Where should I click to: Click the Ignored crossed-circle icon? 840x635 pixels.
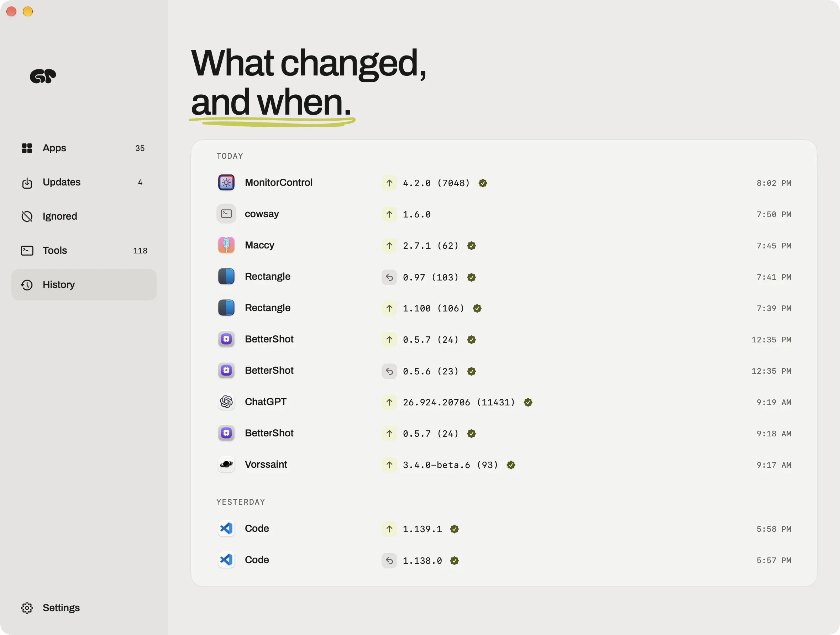27,216
